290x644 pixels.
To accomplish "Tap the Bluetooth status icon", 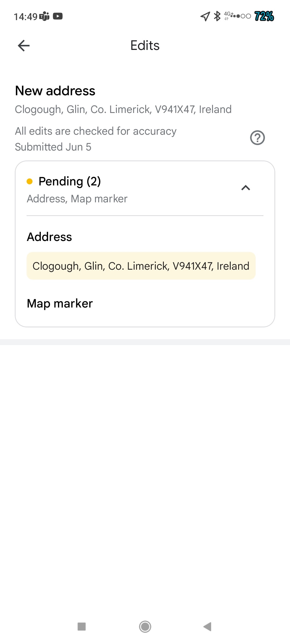I will pos(217,16).
